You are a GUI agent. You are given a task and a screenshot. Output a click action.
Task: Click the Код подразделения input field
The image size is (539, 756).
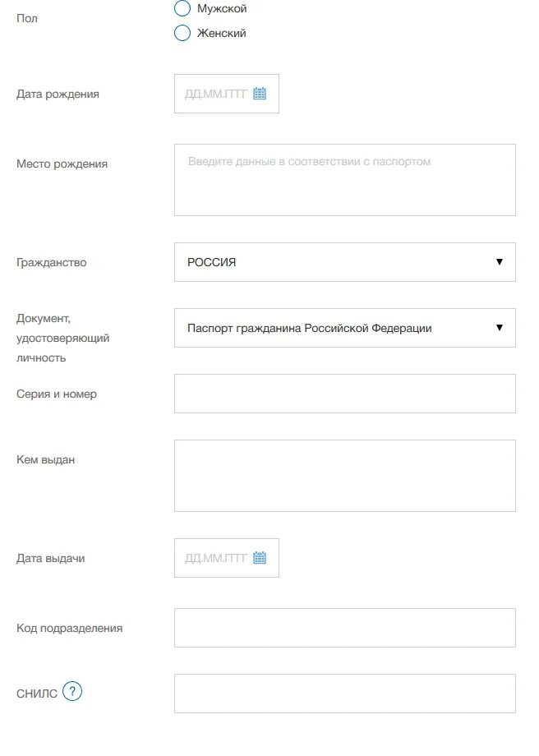(x=344, y=628)
